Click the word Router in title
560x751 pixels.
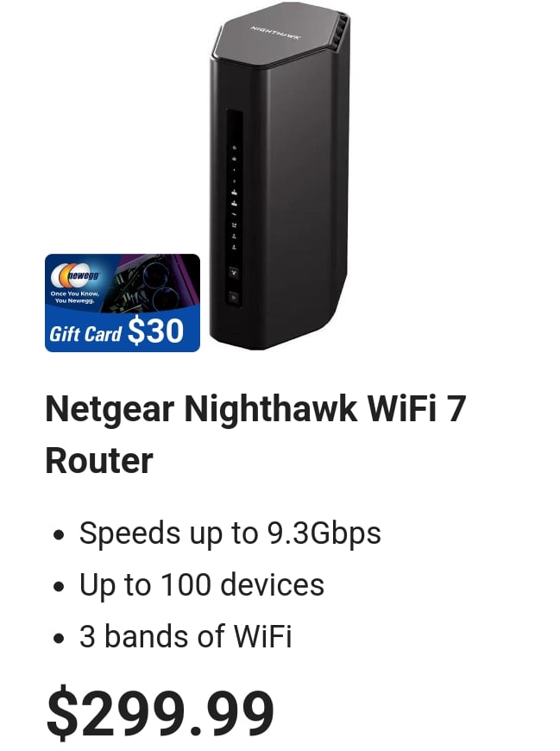click(99, 460)
